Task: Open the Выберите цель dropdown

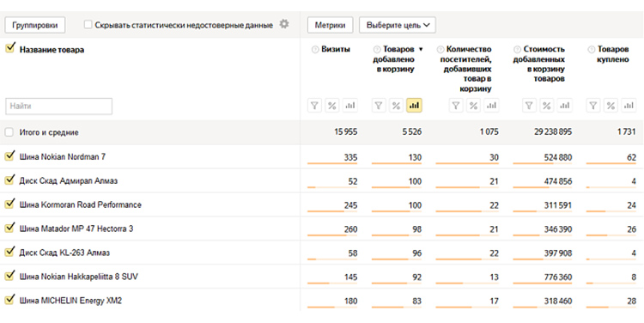Action: (398, 25)
